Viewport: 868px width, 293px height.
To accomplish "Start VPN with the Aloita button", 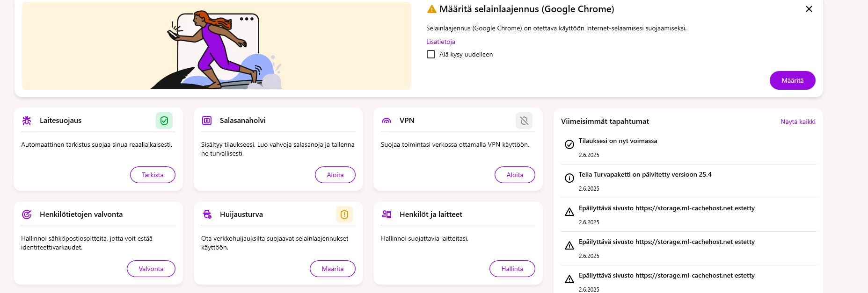I will (x=515, y=175).
